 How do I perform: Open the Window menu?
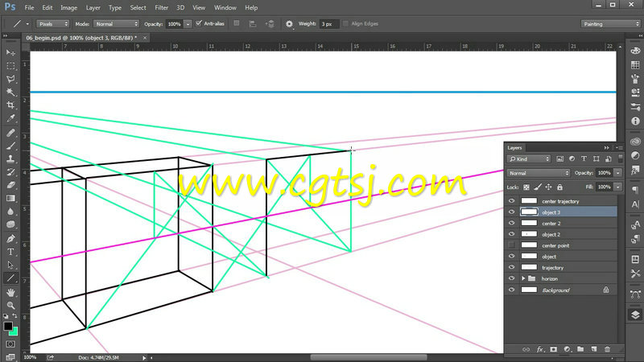coord(225,7)
